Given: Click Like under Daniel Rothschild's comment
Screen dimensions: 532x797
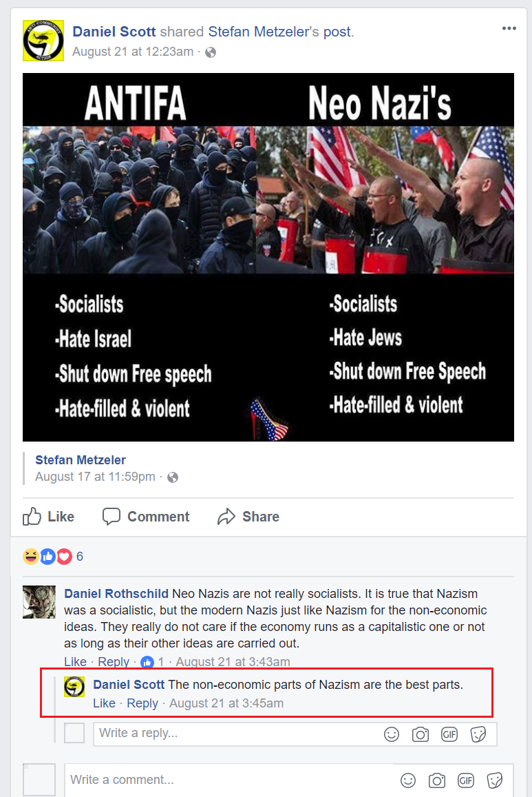Looking at the screenshot, I should (75, 662).
